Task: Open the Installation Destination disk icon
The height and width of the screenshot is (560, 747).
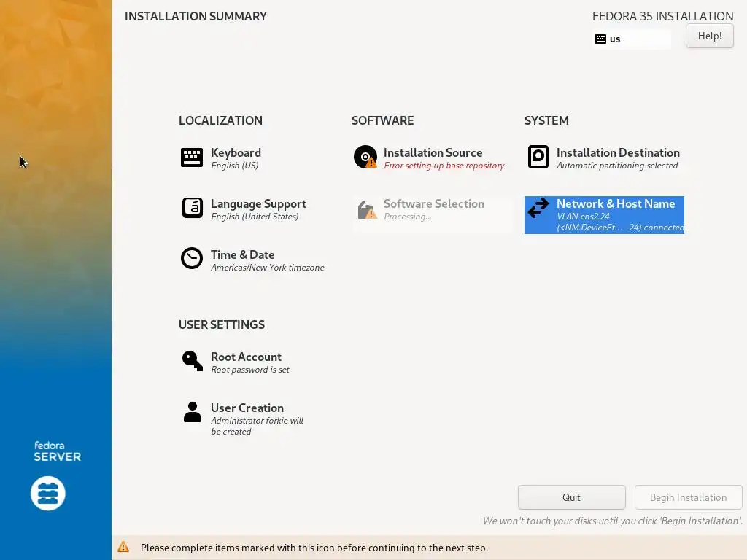Action: click(538, 157)
